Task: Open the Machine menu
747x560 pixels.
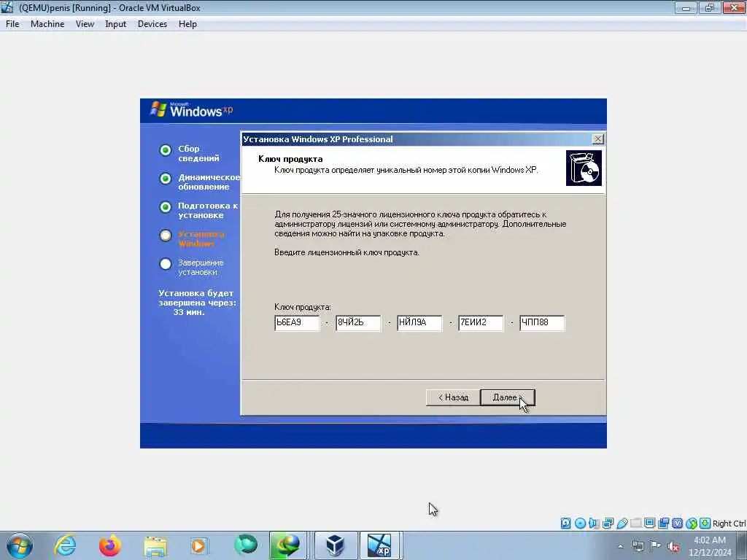Action: [47, 24]
